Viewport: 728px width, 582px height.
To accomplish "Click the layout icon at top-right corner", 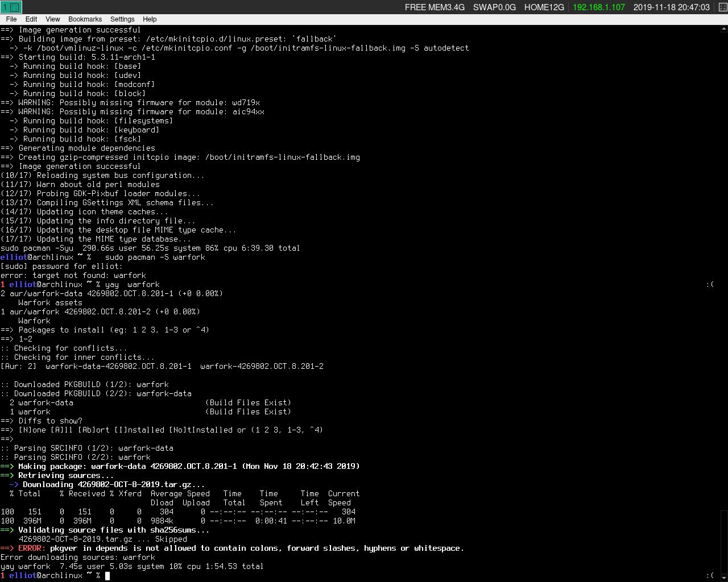I will click(x=722, y=7).
